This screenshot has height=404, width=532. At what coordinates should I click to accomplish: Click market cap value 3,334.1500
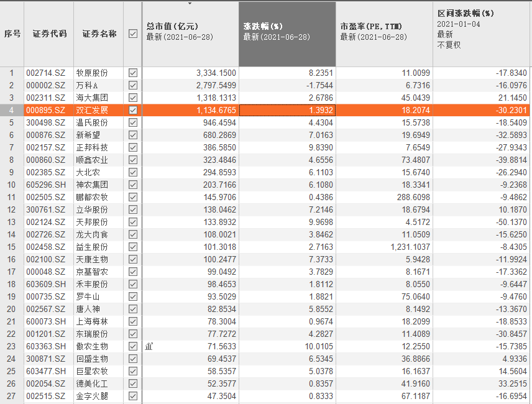pyautogui.click(x=216, y=73)
